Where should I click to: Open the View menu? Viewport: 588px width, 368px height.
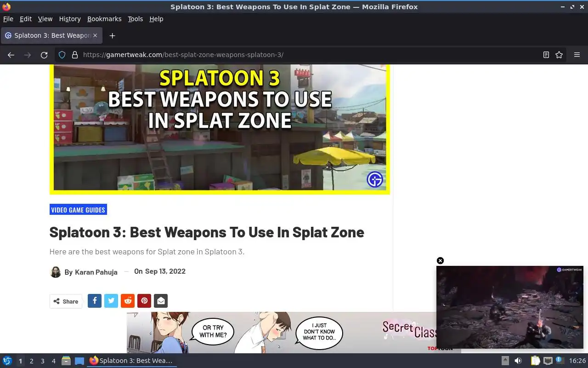click(x=45, y=19)
